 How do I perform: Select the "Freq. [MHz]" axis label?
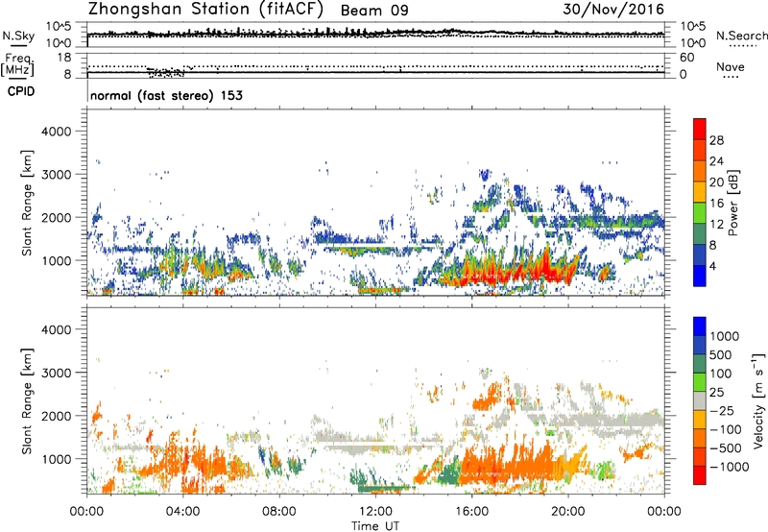coord(17,65)
